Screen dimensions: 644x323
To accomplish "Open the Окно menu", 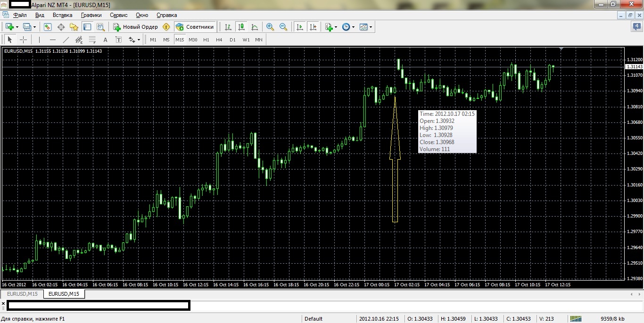I will tap(142, 15).
